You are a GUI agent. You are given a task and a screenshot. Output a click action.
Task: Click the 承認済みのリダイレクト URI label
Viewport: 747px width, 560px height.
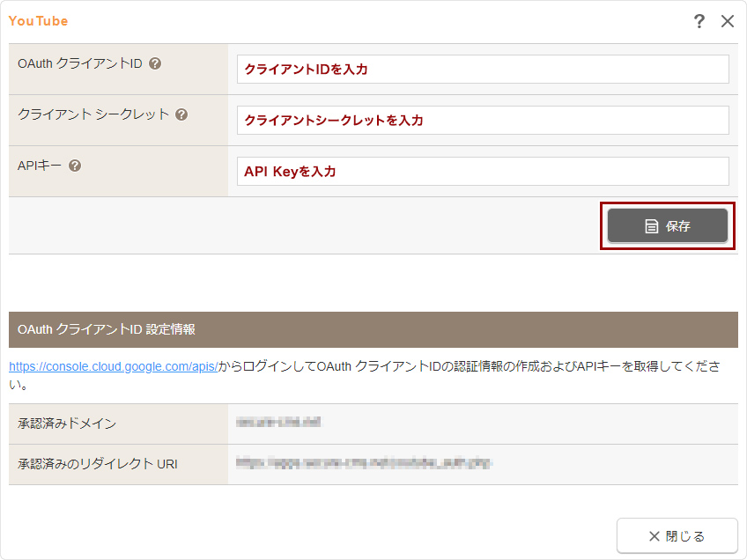coord(98,464)
